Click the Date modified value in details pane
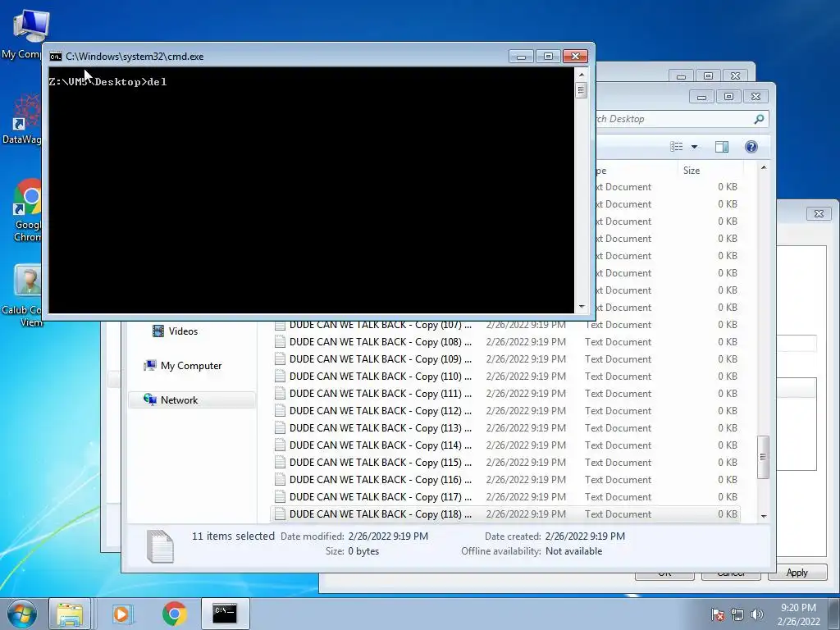 (388, 536)
